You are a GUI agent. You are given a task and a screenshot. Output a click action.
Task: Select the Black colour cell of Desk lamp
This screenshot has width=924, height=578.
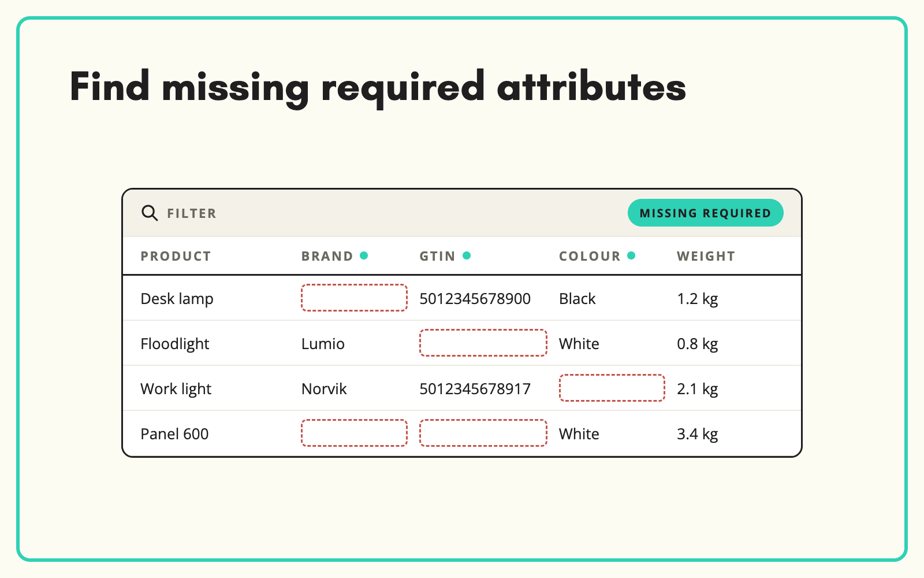tap(577, 299)
